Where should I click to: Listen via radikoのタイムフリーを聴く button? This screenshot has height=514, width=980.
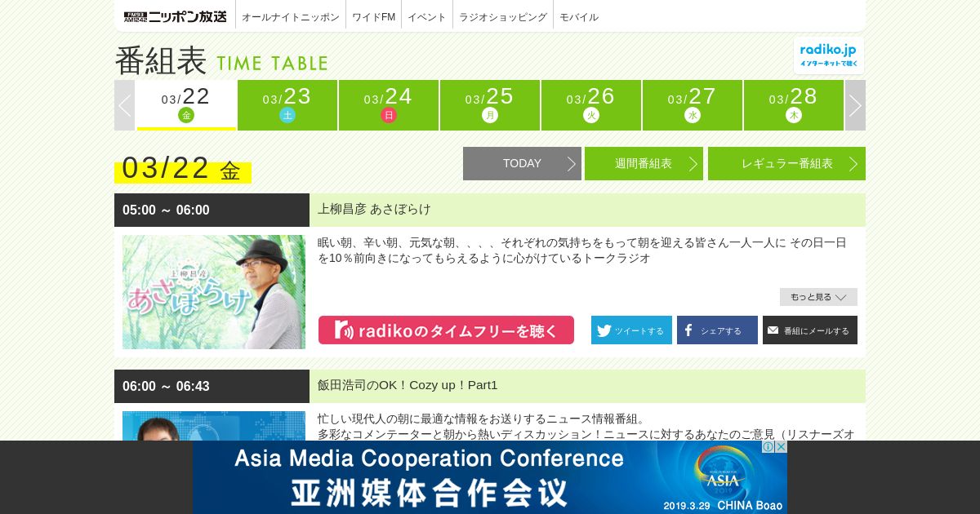pyautogui.click(x=446, y=330)
